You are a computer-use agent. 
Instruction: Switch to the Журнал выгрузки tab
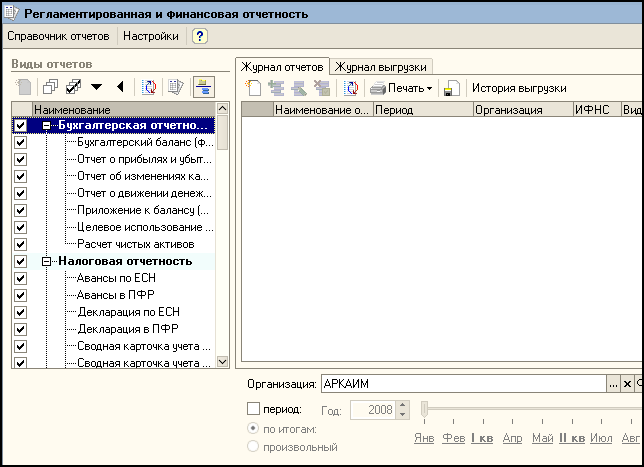(381, 67)
